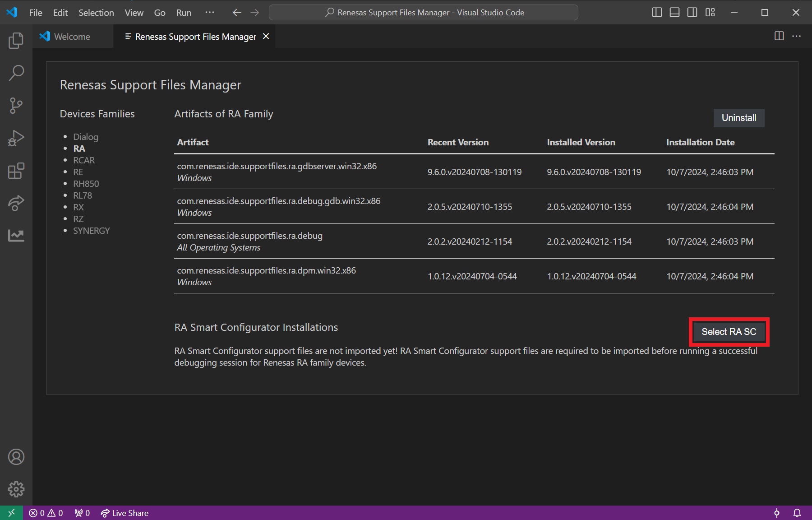Viewport: 812px width, 520px height.
Task: Select the Dialog device family
Action: click(86, 137)
